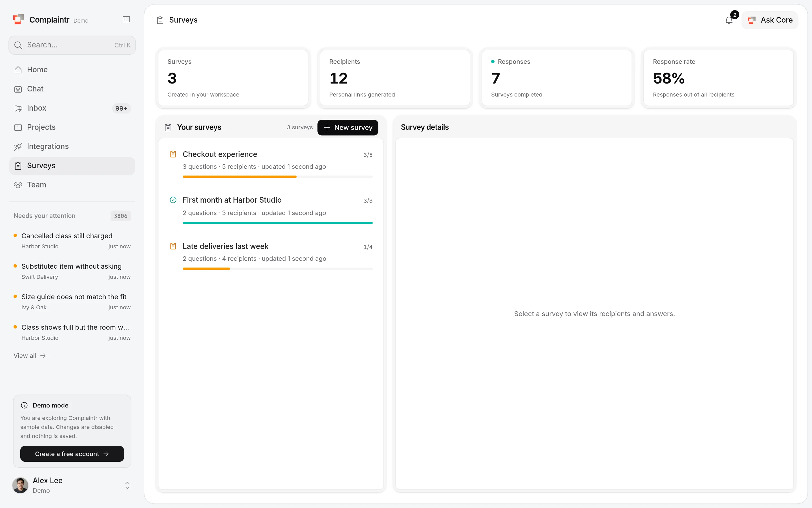The image size is (812, 508).
Task: Open Team in the sidebar
Action: pyautogui.click(x=72, y=185)
